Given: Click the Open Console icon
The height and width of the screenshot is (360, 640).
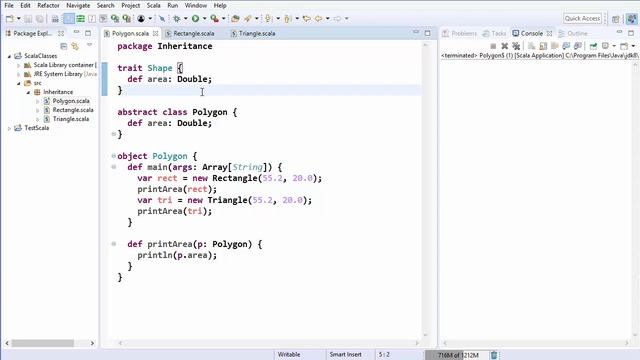Looking at the screenshot, I should [x=624, y=46].
